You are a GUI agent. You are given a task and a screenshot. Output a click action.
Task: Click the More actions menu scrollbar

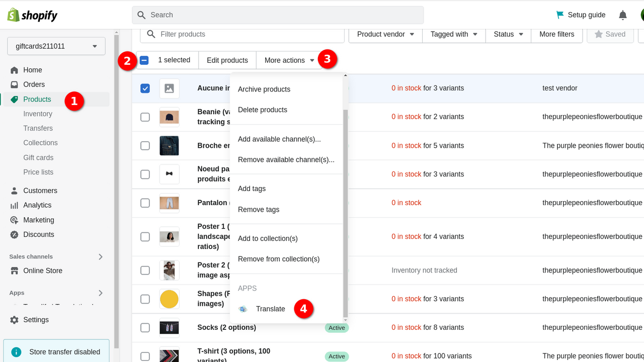(x=345, y=214)
